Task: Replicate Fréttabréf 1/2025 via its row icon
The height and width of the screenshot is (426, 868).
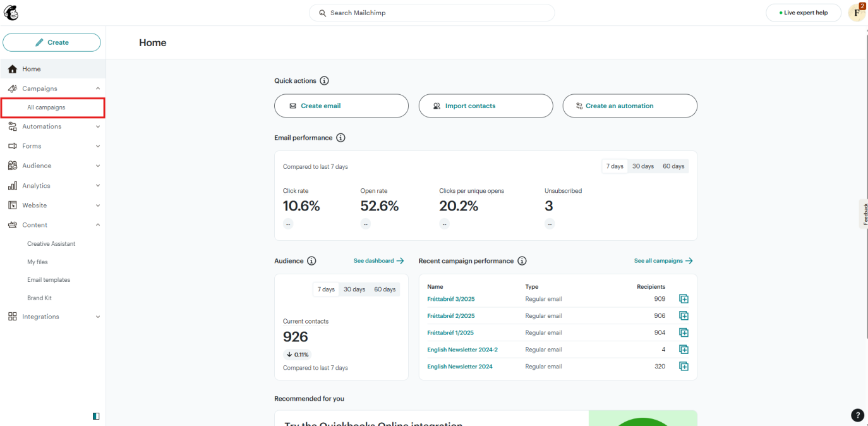Action: coord(684,332)
